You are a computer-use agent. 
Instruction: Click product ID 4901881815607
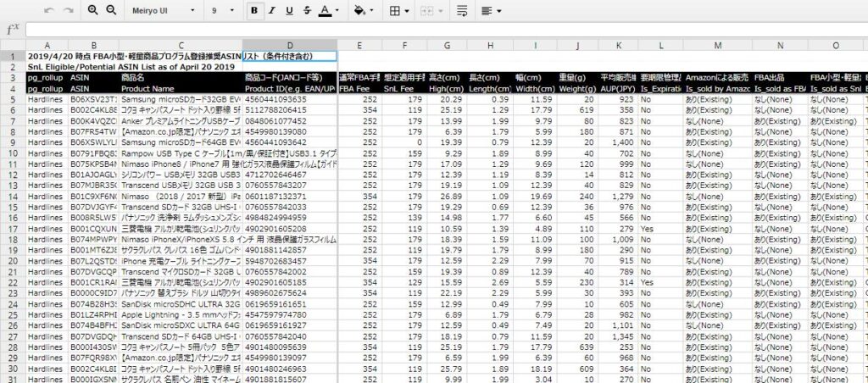(x=290, y=379)
